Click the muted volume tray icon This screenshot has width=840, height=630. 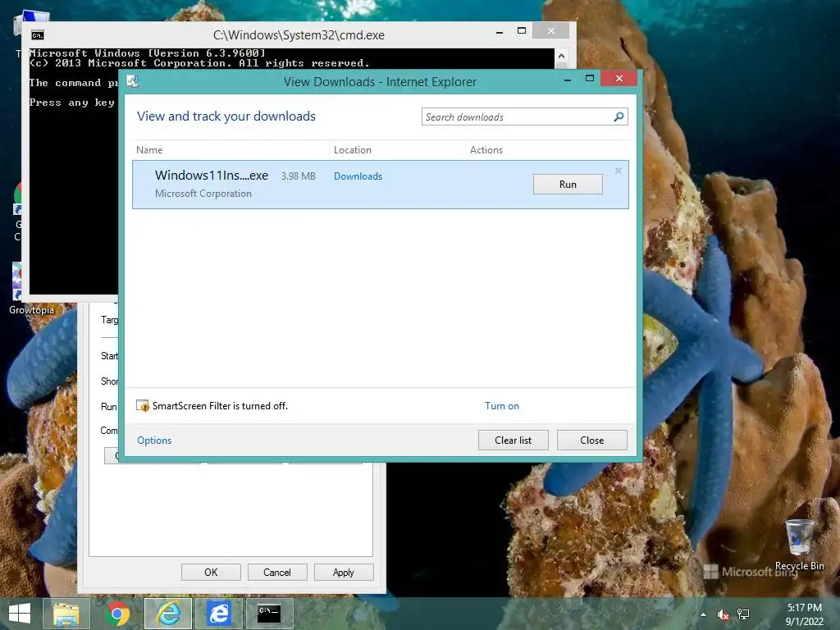(x=724, y=614)
